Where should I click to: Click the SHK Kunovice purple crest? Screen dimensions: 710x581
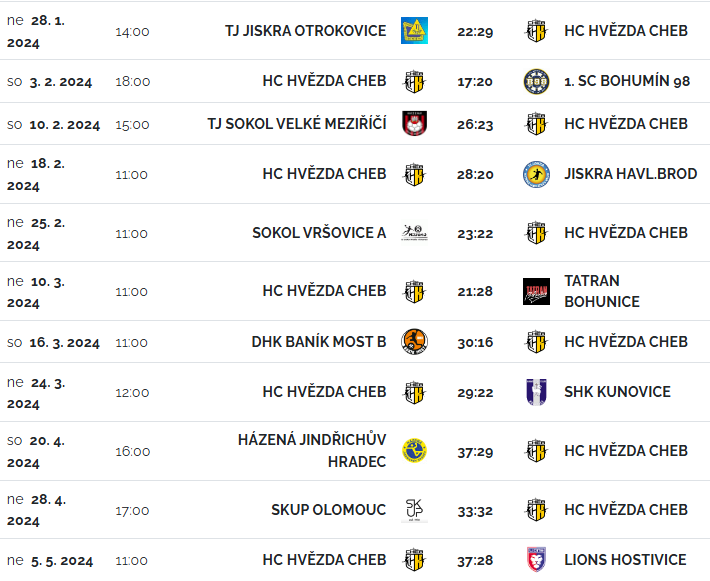coord(536,392)
